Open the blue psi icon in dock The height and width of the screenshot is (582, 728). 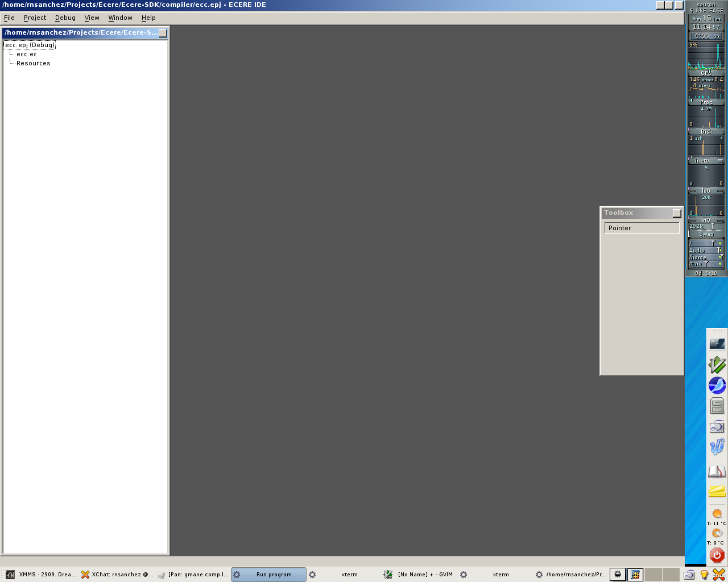click(717, 447)
